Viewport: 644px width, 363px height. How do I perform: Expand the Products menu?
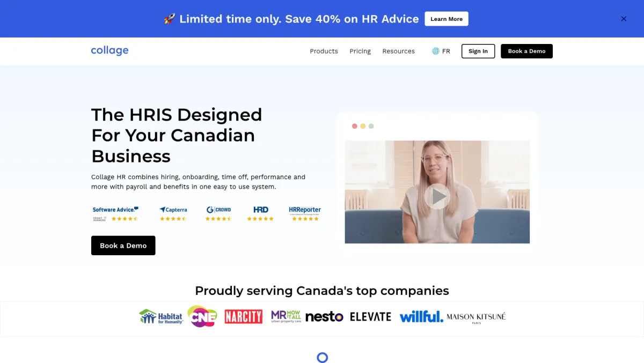pyautogui.click(x=324, y=51)
